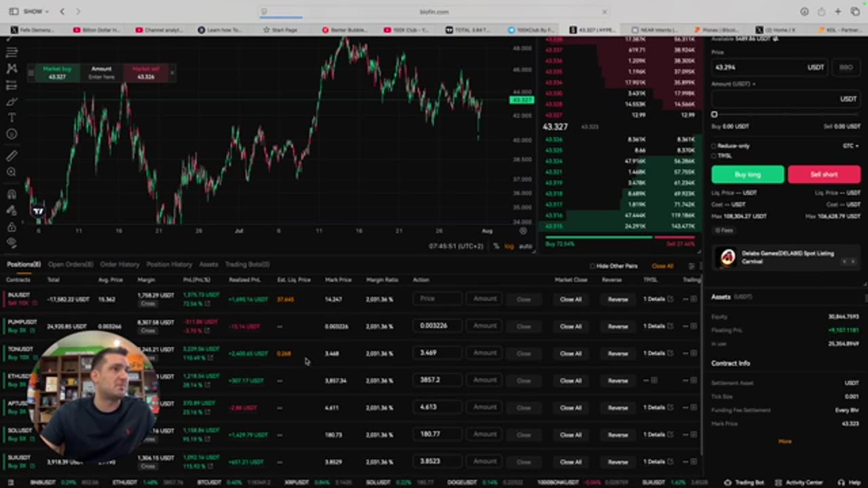Open positions table column settings icon
The height and width of the screenshot is (488, 868).
pyautogui.click(x=691, y=266)
